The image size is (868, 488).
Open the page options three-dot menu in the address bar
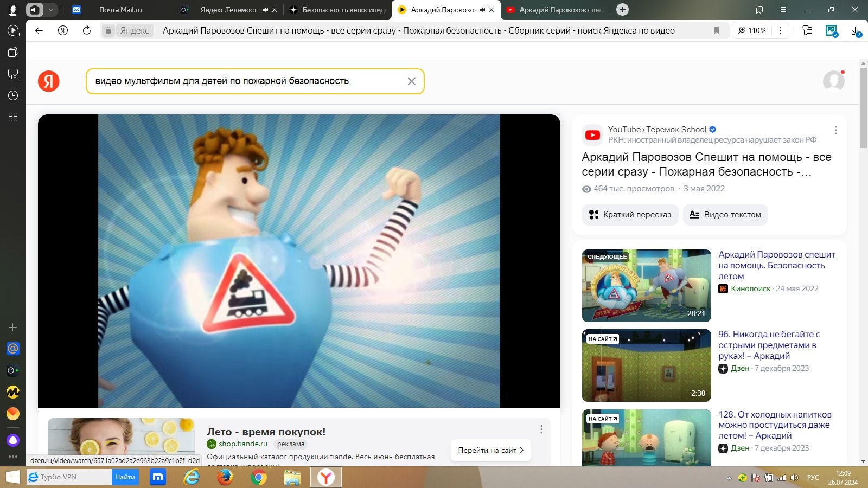[x=781, y=30]
